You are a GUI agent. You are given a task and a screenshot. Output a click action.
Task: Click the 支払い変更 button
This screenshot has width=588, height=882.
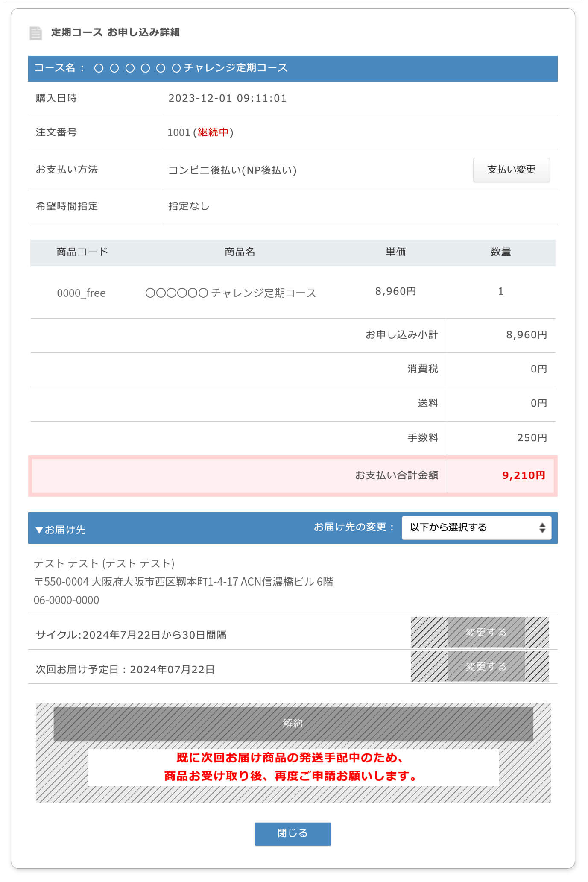click(x=511, y=170)
